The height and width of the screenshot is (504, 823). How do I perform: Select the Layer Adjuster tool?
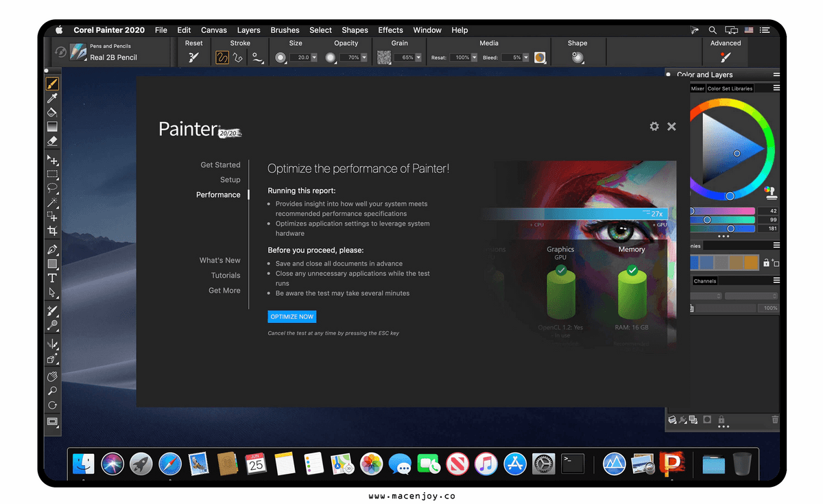click(x=52, y=160)
